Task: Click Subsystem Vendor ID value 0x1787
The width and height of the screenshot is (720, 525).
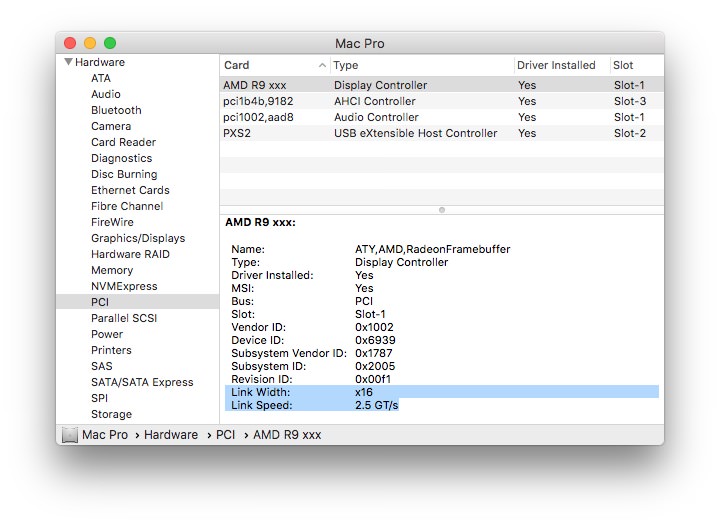Action: pyautogui.click(x=374, y=353)
